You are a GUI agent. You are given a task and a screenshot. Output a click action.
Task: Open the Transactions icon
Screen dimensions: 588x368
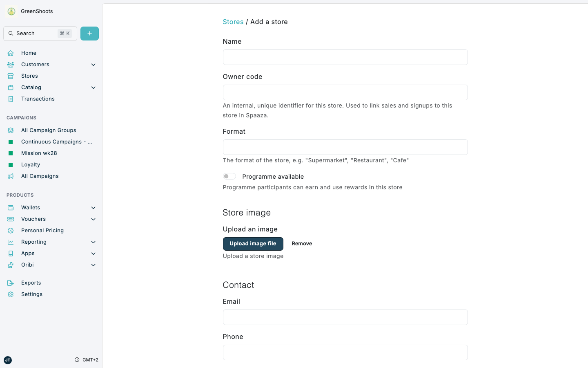click(11, 99)
